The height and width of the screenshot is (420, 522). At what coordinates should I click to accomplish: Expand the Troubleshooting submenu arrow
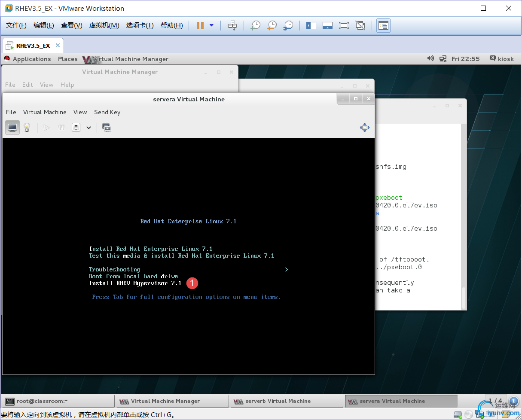[x=286, y=270]
